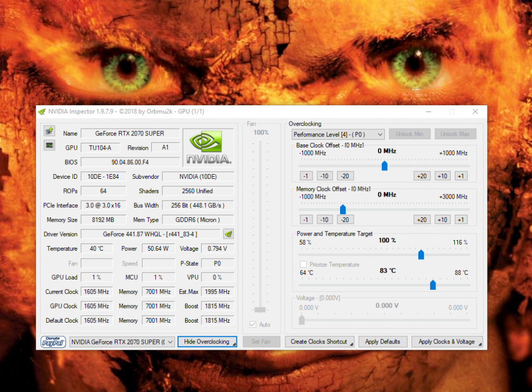Click the Revision value A1

[165, 148]
